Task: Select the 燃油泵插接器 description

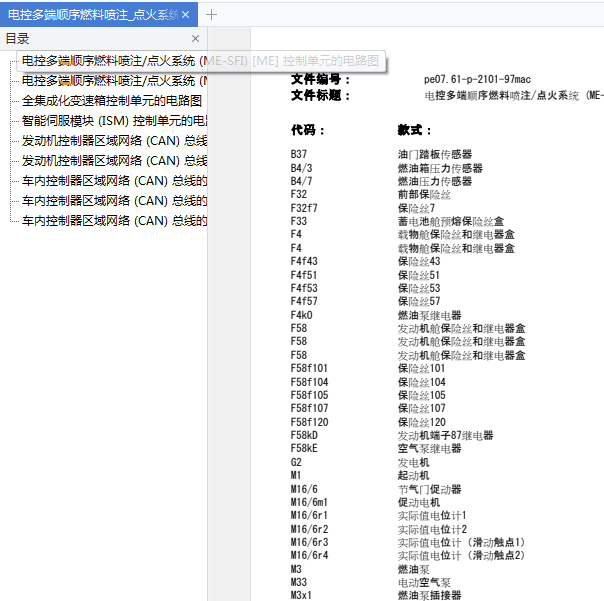Action: click(430, 596)
